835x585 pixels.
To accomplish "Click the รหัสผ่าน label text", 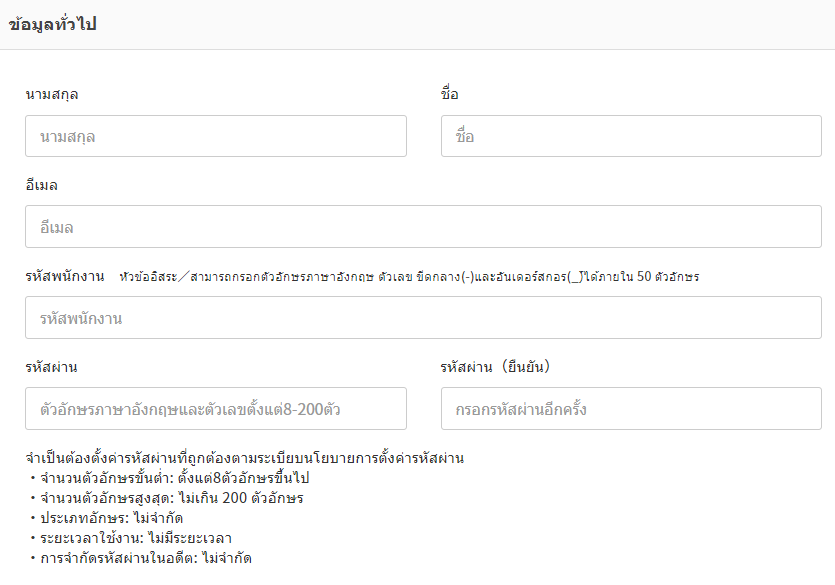I will click(52, 367).
